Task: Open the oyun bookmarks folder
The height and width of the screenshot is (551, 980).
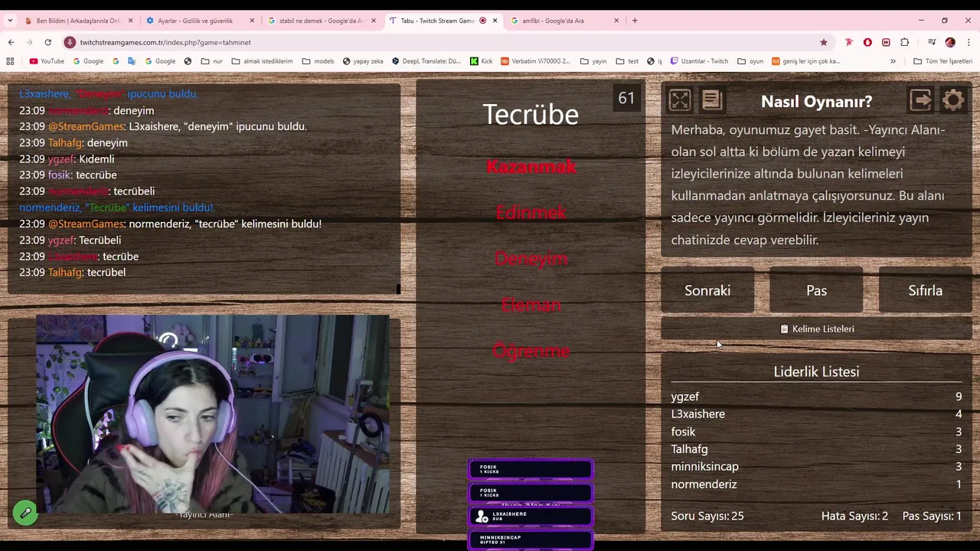Action: (x=750, y=61)
